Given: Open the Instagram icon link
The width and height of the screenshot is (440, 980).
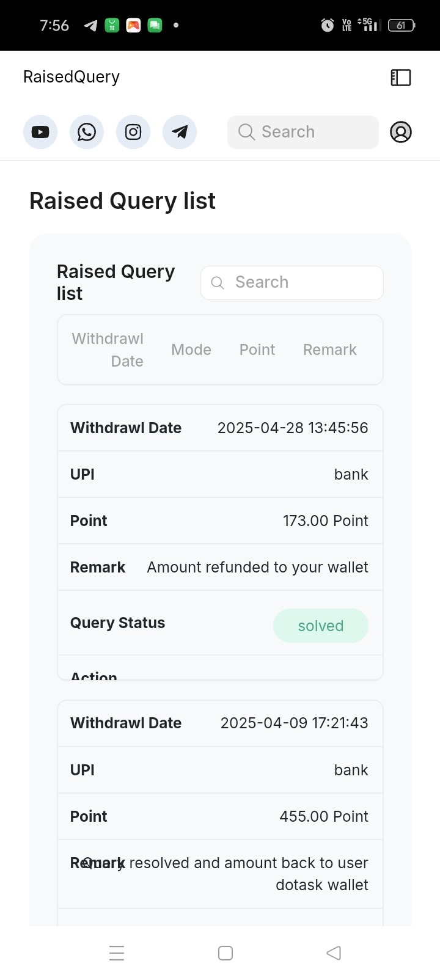Looking at the screenshot, I should click(x=133, y=132).
